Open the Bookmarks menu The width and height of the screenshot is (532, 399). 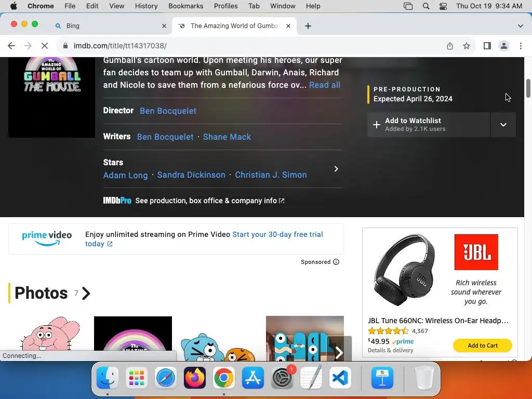[x=185, y=6]
